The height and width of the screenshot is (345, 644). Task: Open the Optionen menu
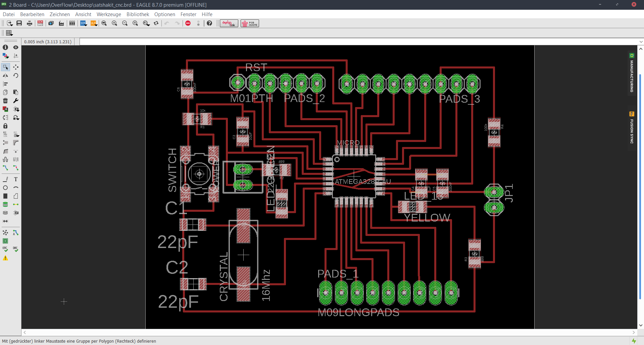point(165,14)
